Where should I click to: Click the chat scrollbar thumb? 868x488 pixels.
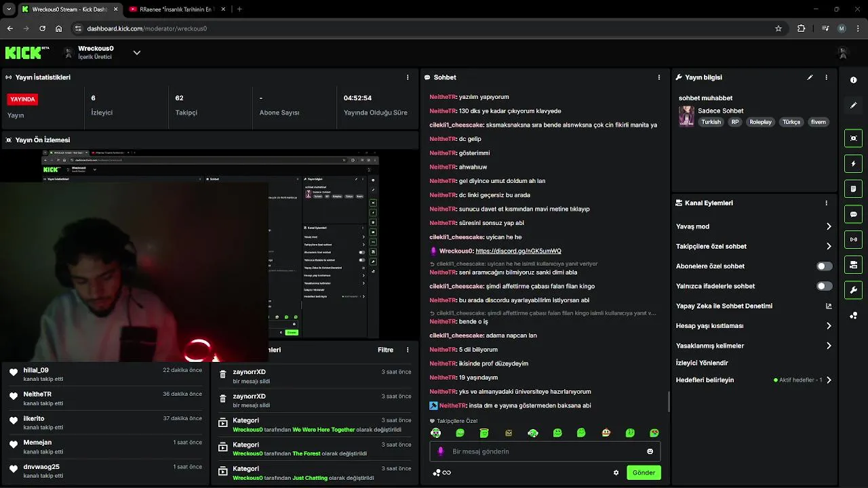tap(669, 401)
